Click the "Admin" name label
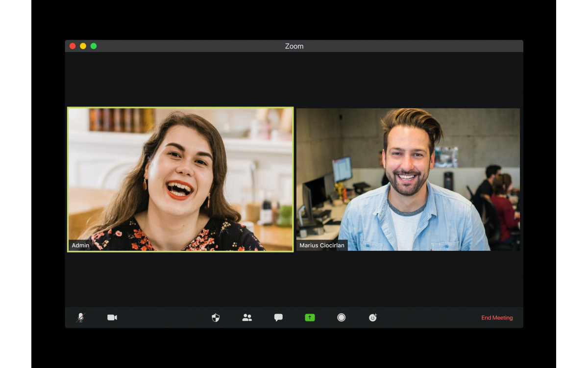 tap(80, 245)
